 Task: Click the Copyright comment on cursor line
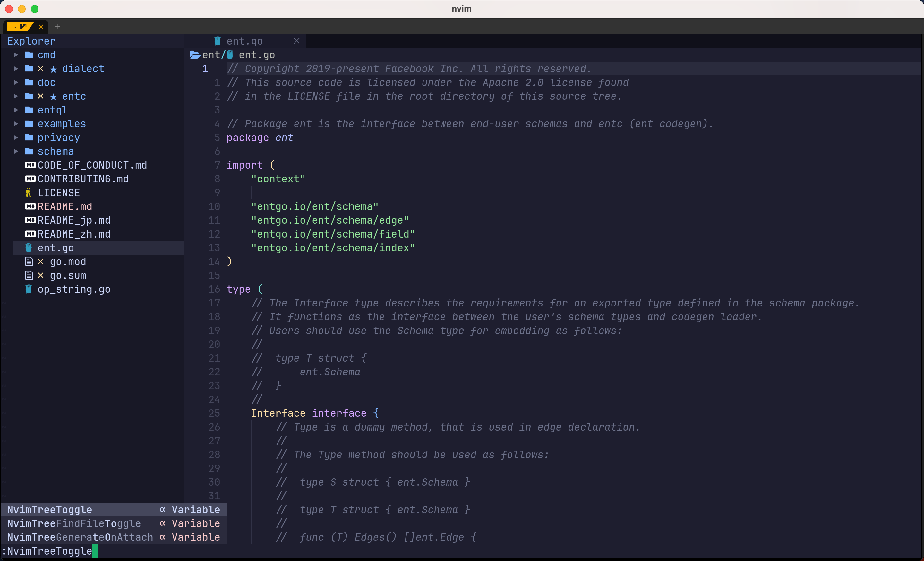coord(409,69)
